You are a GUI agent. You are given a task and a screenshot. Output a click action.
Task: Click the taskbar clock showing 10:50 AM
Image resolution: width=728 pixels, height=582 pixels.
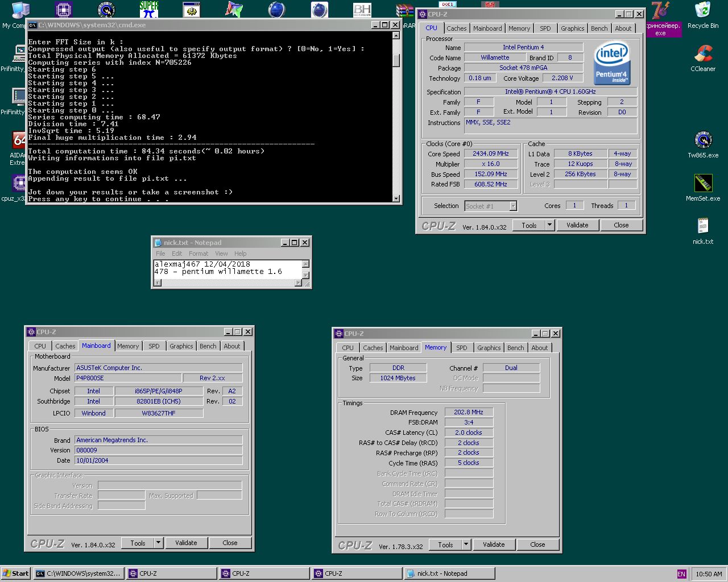point(709,574)
